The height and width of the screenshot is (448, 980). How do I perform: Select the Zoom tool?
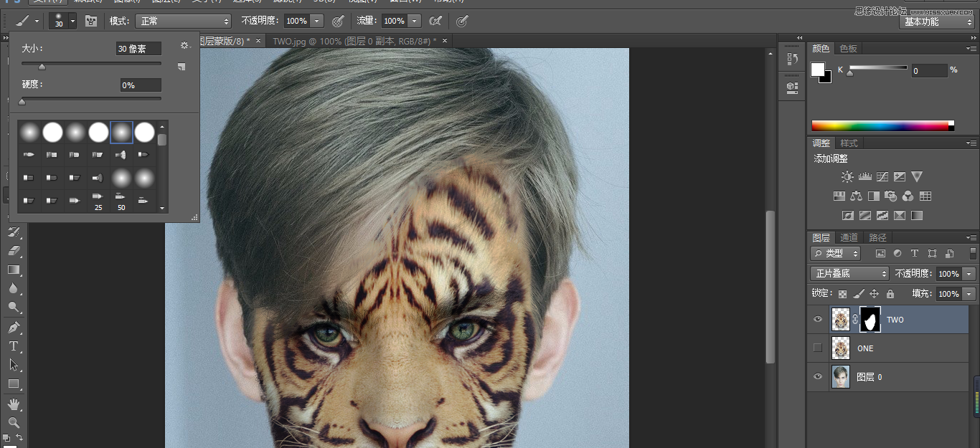coord(14,423)
